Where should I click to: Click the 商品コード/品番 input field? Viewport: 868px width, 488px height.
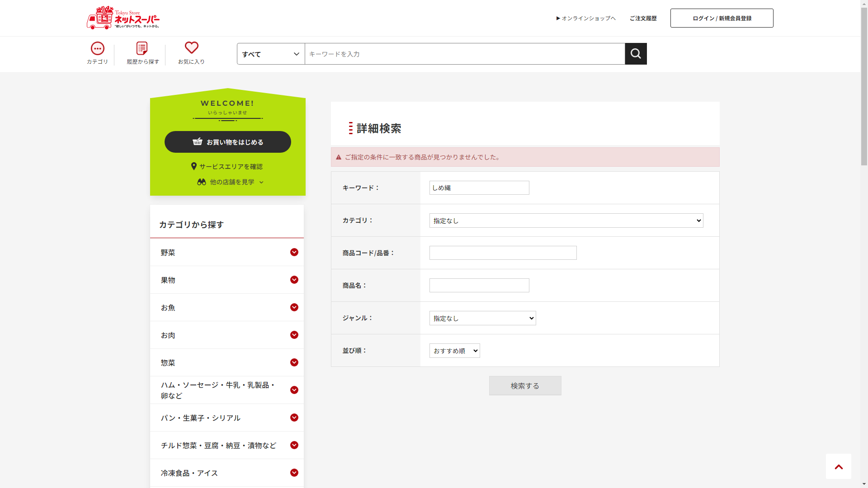point(503,253)
